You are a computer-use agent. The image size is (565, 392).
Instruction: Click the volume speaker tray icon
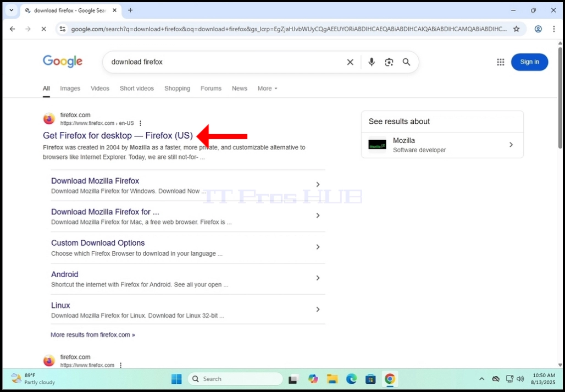(520, 379)
